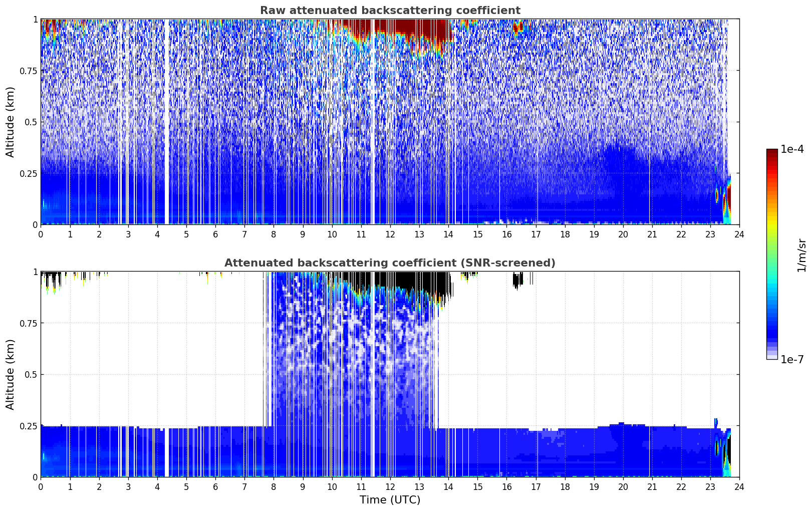The width and height of the screenshot is (812, 511).
Task: Click the "0.25" altitude tick of the SNR-screened plot
Action: point(29,426)
